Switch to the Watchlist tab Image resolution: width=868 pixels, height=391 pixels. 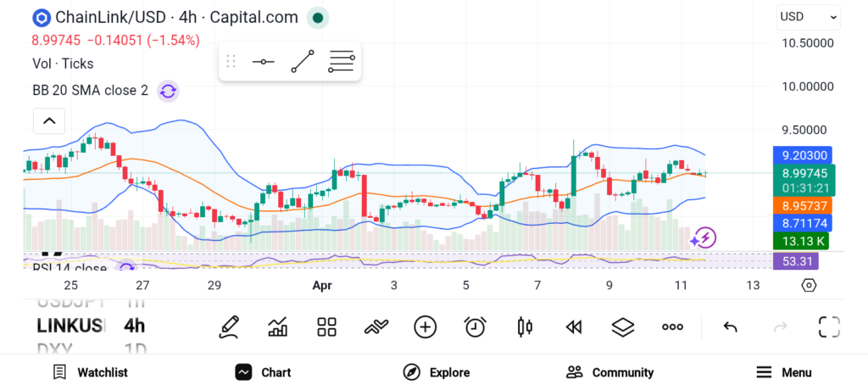90,372
